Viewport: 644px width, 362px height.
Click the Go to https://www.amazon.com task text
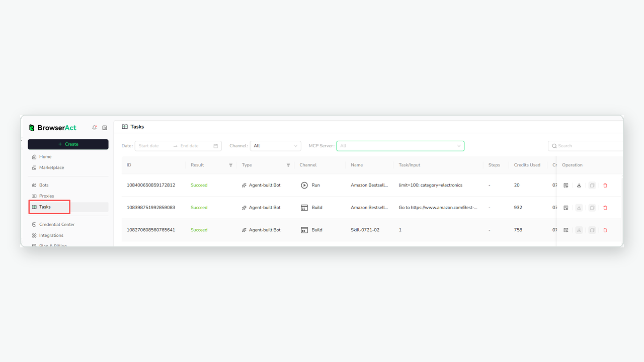tap(438, 208)
